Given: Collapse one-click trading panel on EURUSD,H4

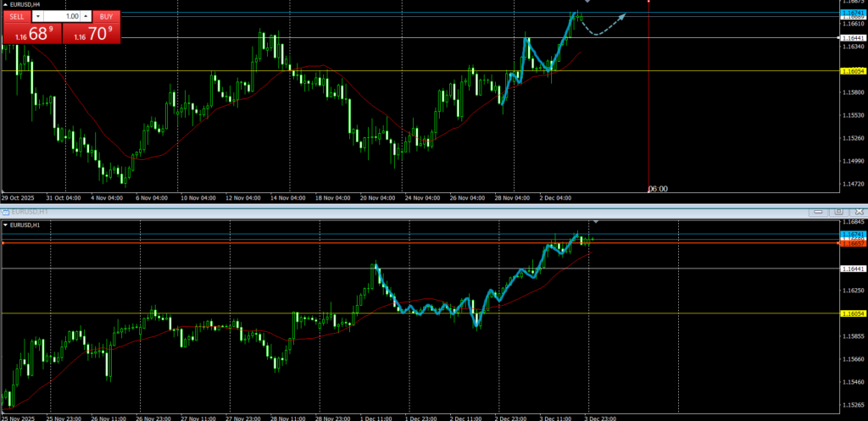Looking at the screenshot, I should 6,4.
